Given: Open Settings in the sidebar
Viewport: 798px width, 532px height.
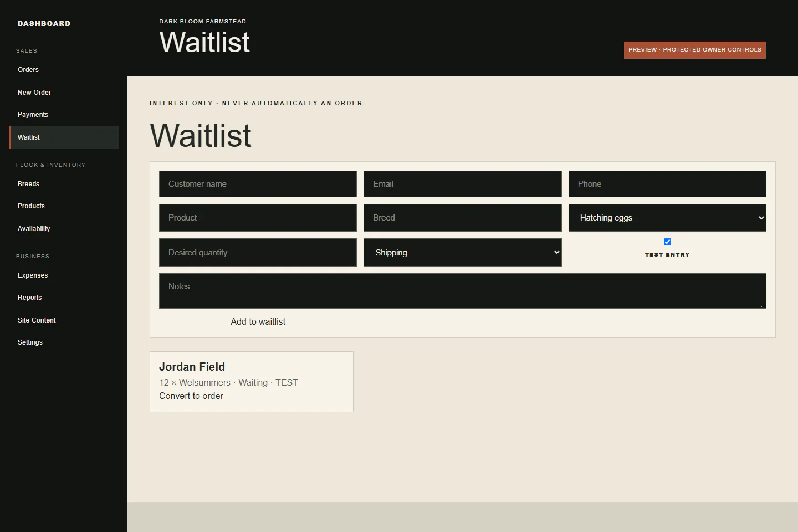Looking at the screenshot, I should click(x=64, y=342).
